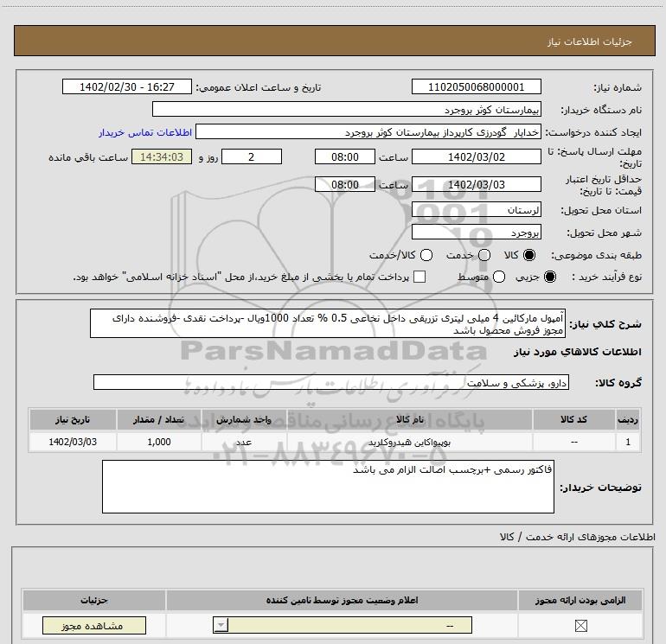Click the price validity time field 08:00
The height and width of the screenshot is (644, 666).
pos(345,184)
